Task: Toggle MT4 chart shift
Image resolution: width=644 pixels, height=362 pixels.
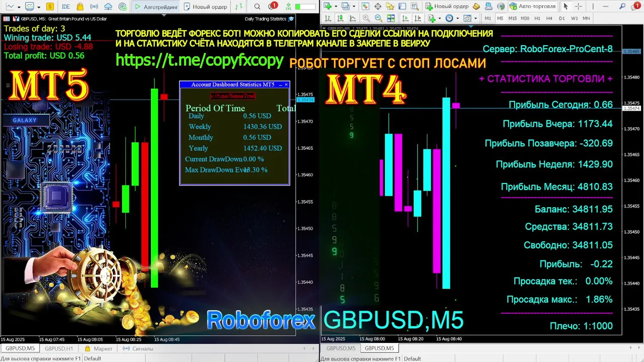Action: pos(418,18)
